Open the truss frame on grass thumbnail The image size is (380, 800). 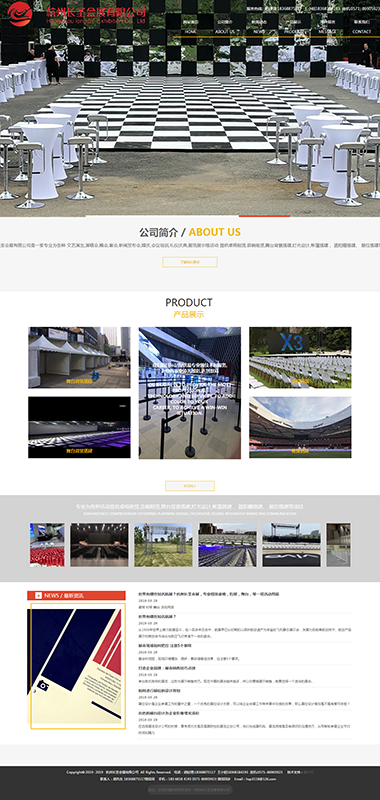click(163, 545)
